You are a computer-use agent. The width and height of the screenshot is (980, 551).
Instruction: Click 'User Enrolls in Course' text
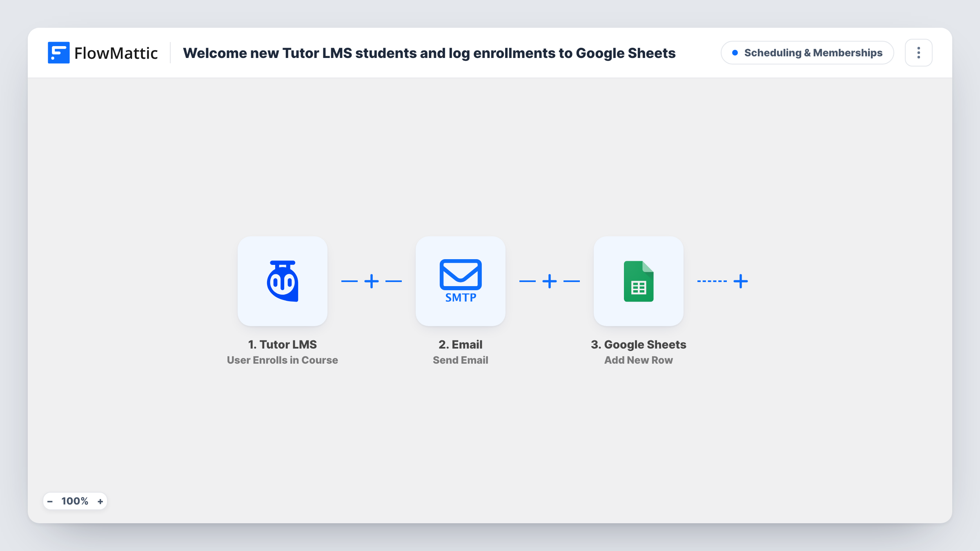click(x=283, y=360)
